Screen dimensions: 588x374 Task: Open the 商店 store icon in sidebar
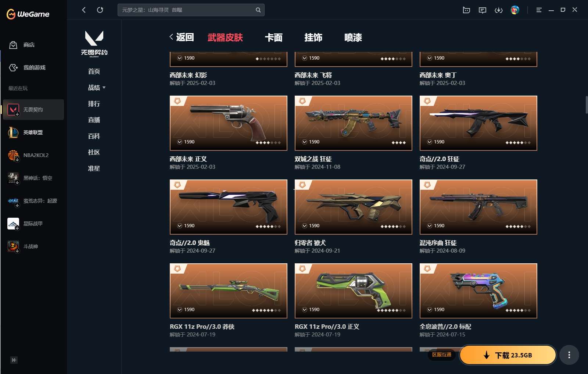click(13, 45)
